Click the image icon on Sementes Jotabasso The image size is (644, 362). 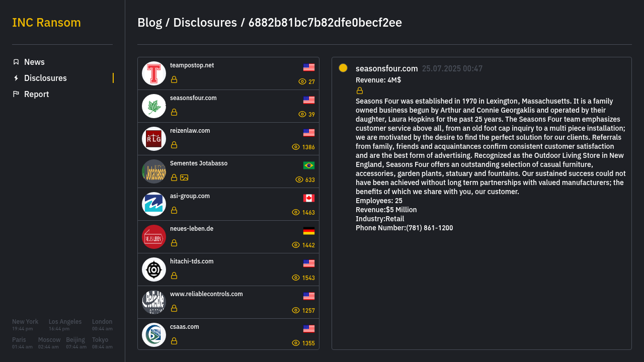pyautogui.click(x=184, y=177)
